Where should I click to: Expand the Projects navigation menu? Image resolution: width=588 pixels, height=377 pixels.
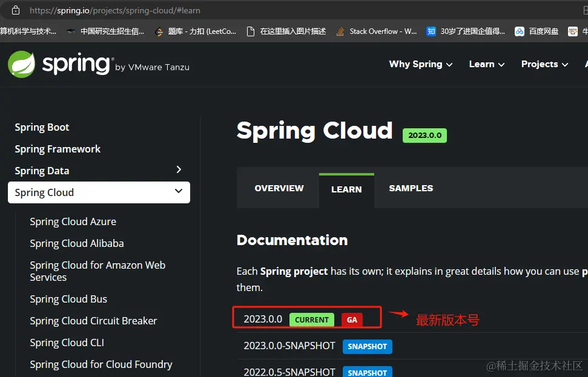pos(544,64)
